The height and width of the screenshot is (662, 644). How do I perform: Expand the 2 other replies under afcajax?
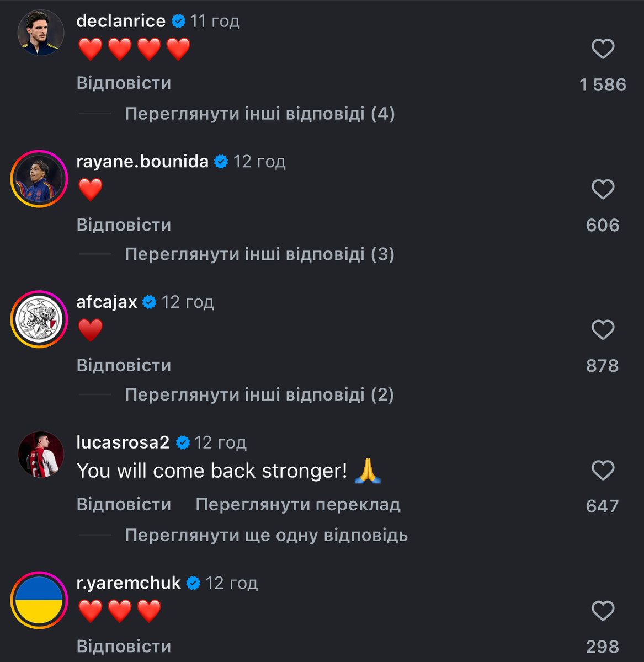[x=259, y=395]
